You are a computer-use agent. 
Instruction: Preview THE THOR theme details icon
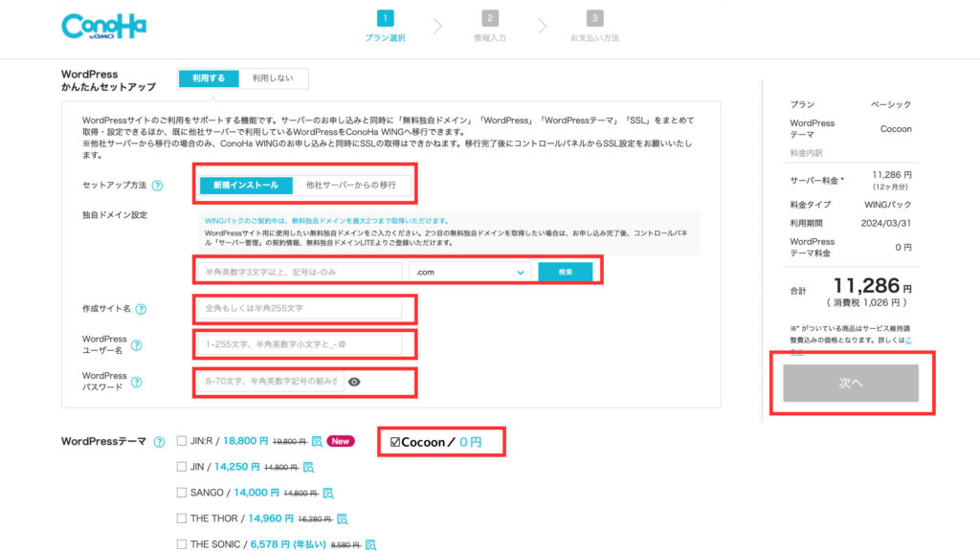(342, 518)
